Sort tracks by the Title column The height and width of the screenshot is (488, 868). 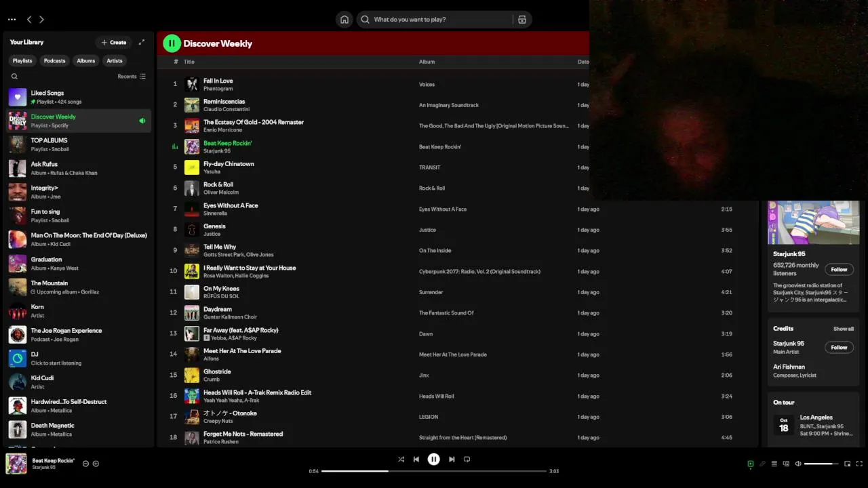point(189,62)
